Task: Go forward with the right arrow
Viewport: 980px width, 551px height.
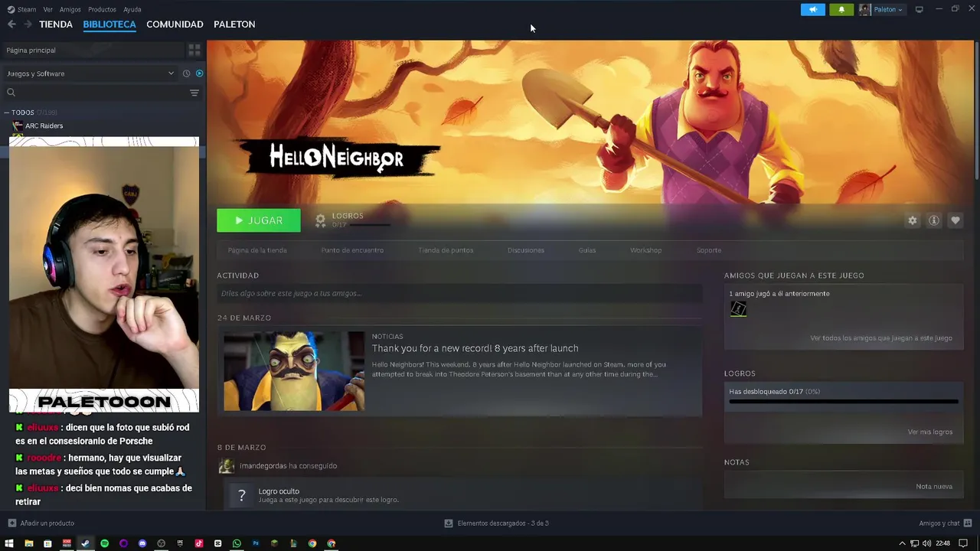Action: point(28,24)
